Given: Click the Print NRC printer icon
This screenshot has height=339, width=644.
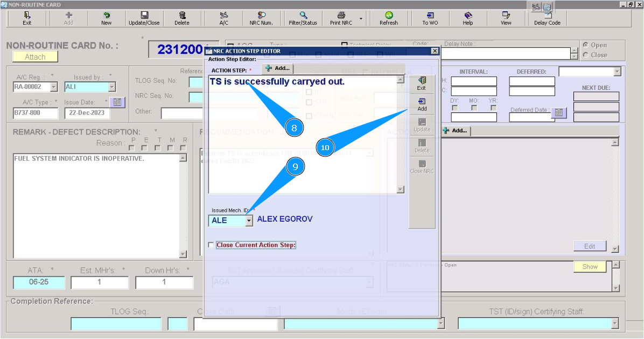Looking at the screenshot, I should tap(341, 15).
